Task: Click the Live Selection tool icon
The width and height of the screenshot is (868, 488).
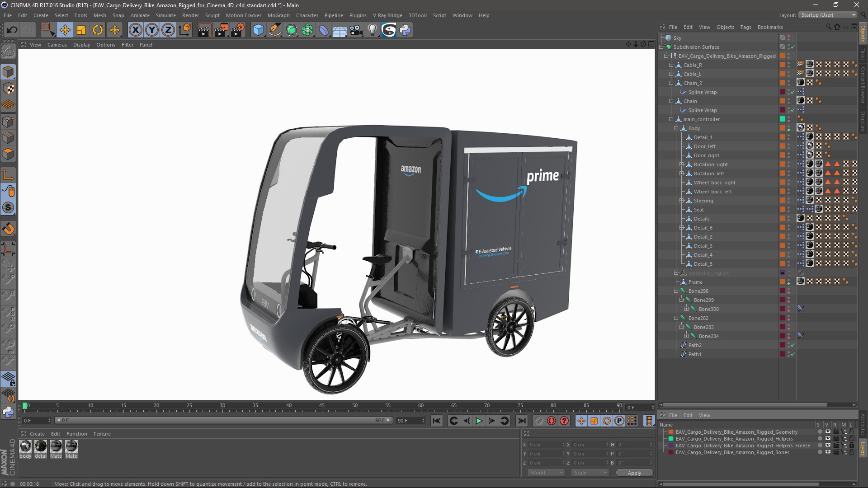Action: tap(48, 30)
